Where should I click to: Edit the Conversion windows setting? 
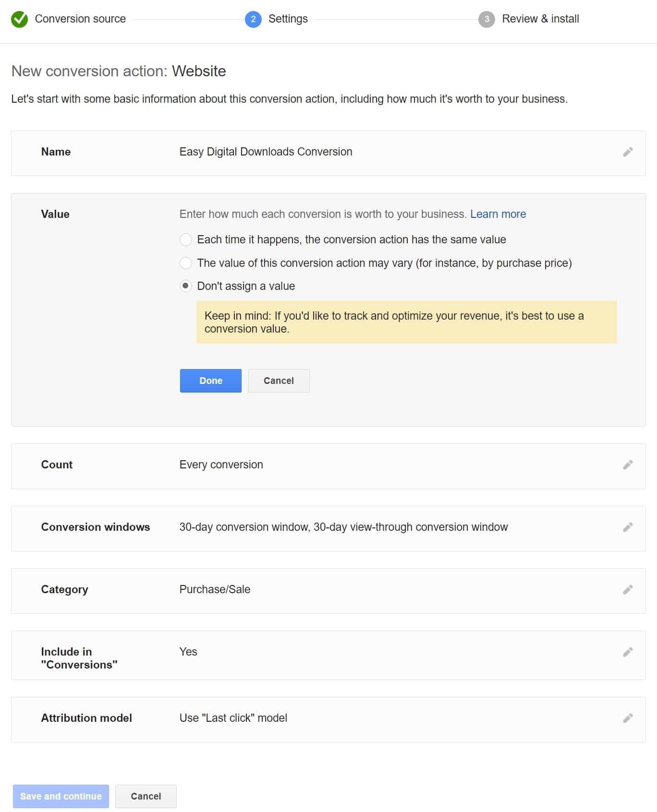[627, 527]
